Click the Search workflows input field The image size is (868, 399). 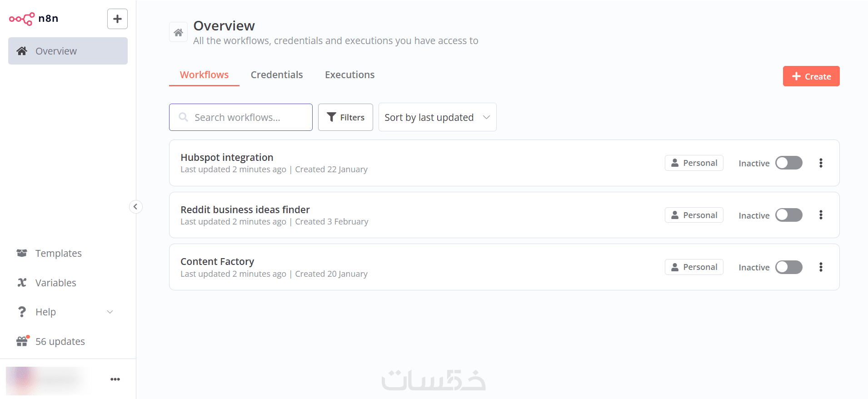coord(245,117)
